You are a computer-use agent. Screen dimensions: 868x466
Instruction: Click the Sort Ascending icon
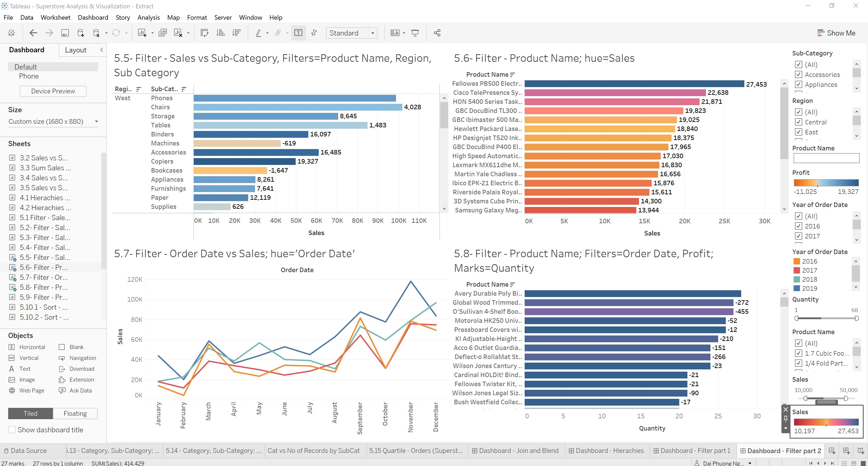pyautogui.click(x=220, y=33)
